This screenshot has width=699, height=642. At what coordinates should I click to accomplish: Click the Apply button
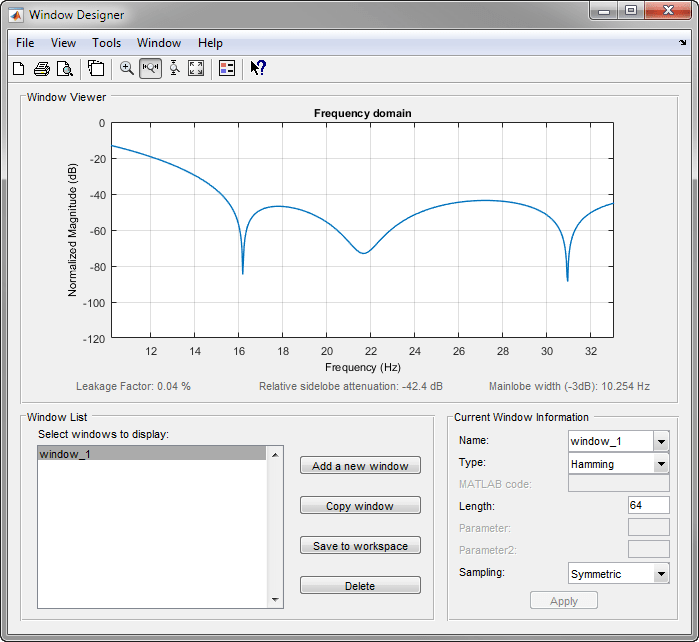(564, 601)
